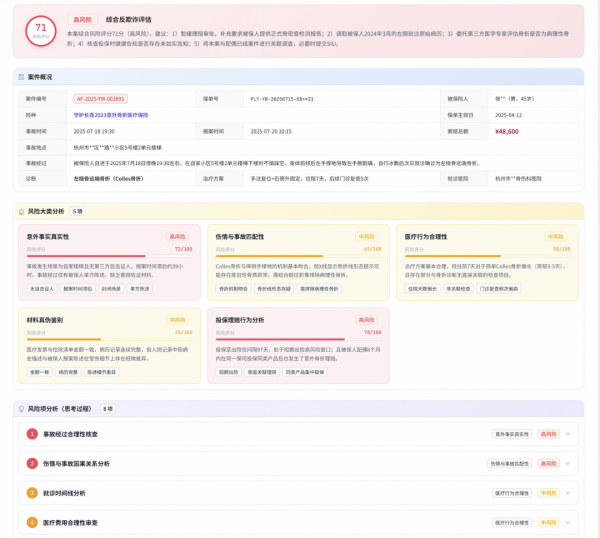Click the 单方陈述 tag
The image size is (600, 538).
click(x=140, y=289)
